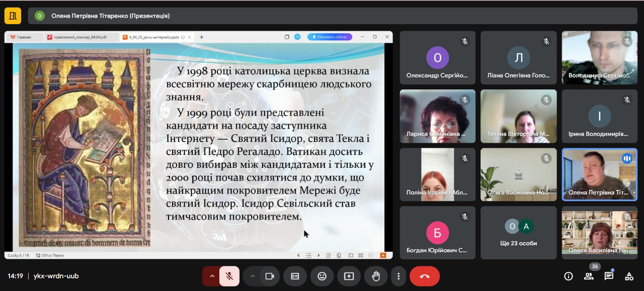Go to next slide arrow

tap(318, 255)
